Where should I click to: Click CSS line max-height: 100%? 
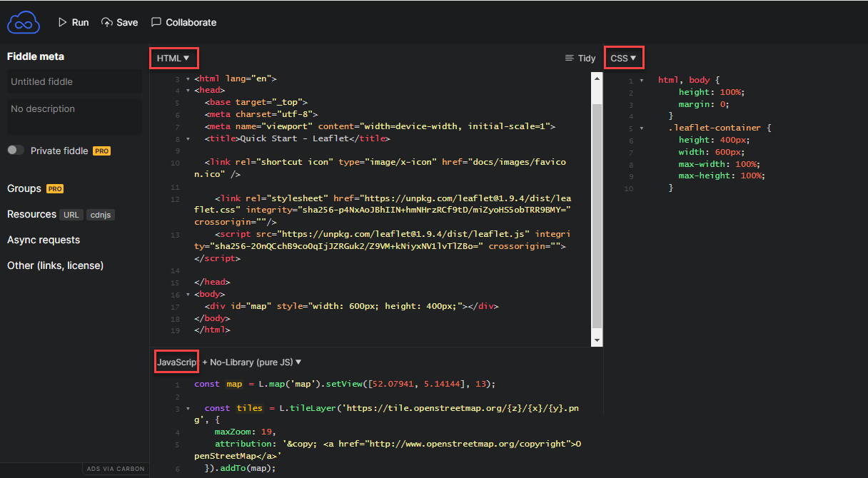point(722,176)
